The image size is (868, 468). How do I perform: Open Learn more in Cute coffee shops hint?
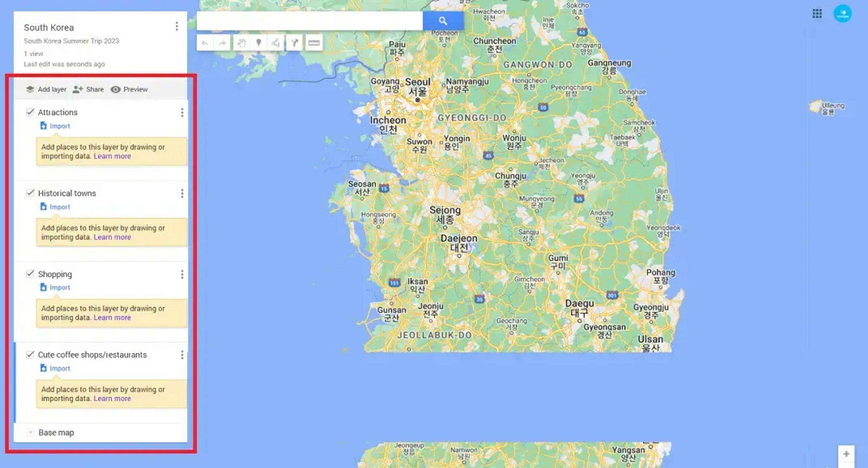pyautogui.click(x=112, y=399)
